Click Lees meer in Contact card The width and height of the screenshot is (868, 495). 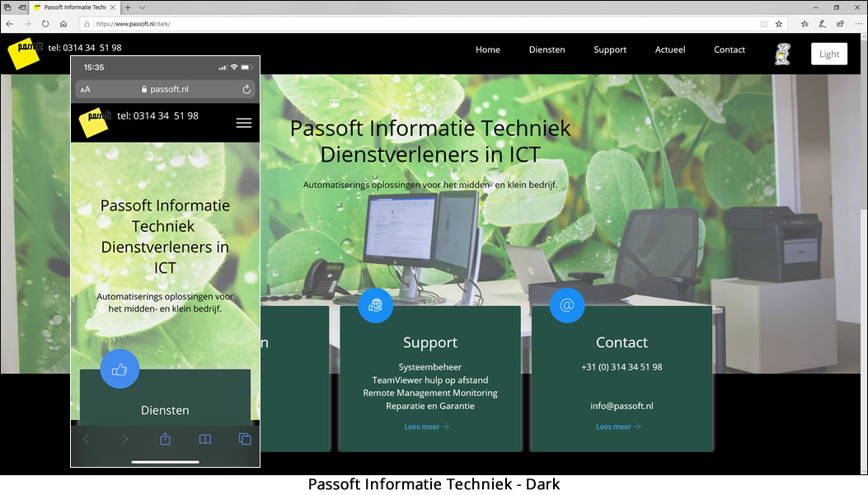coord(617,427)
